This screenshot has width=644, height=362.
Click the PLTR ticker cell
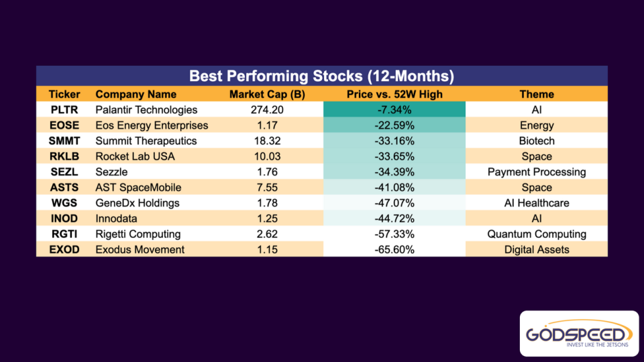point(64,110)
